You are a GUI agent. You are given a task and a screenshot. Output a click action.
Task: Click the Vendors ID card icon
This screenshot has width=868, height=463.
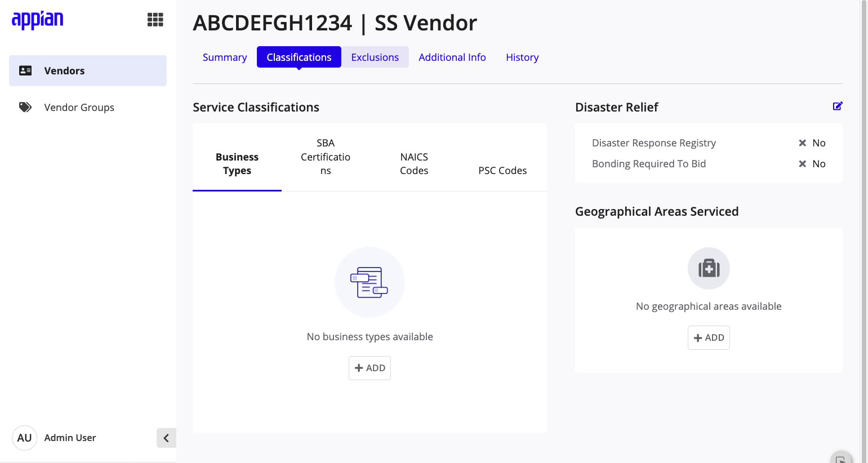pyautogui.click(x=25, y=70)
